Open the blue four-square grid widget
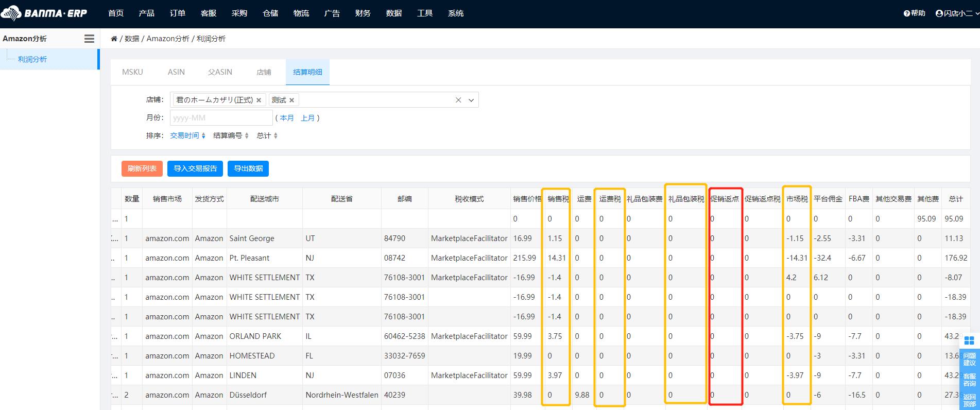The image size is (980, 410). point(969,340)
